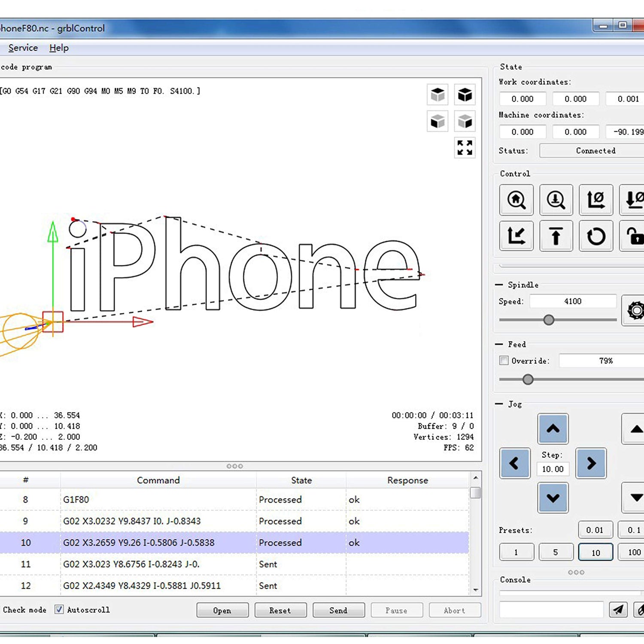The height and width of the screenshot is (644, 644).
Task: Jog X axis right with right arrow
Action: pos(591,463)
